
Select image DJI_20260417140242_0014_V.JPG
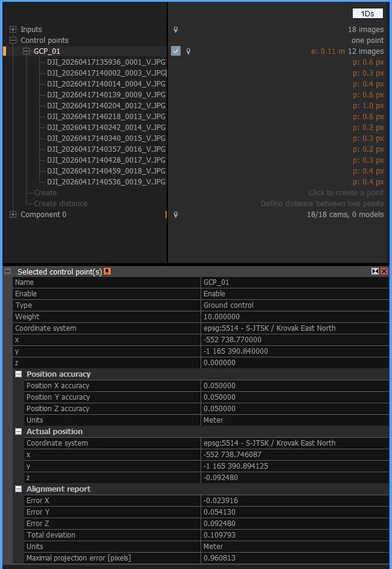106,128
